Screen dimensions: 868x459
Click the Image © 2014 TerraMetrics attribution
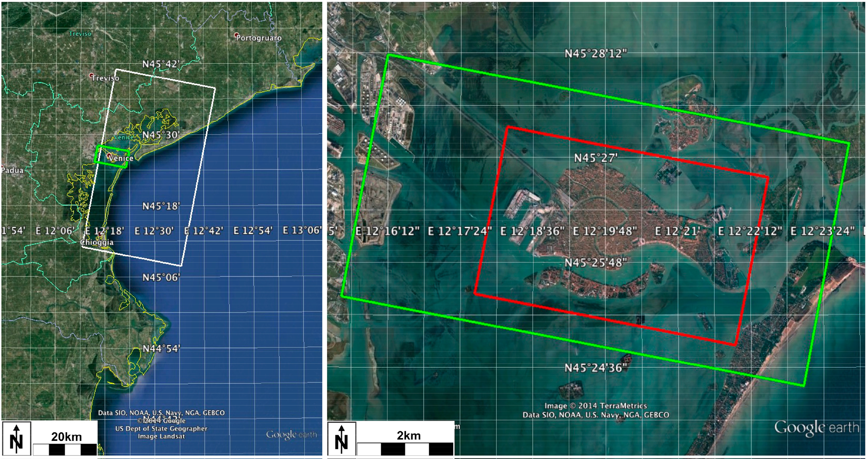[x=596, y=406]
